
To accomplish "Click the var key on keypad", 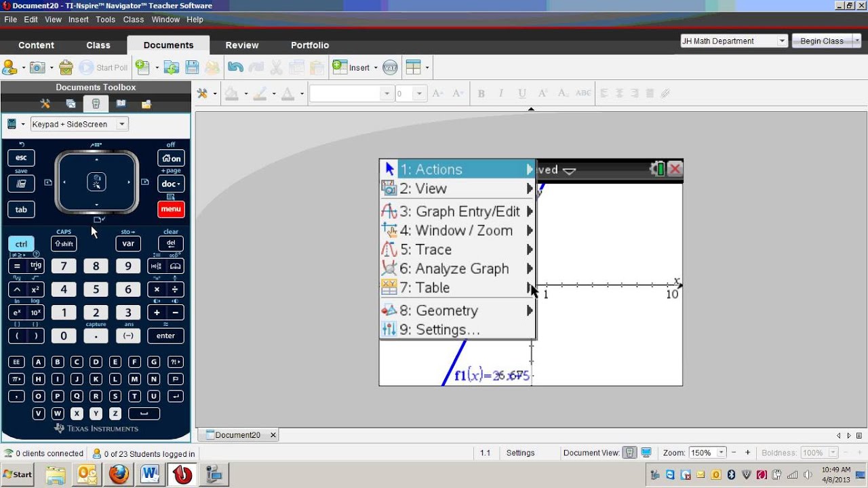I will (x=128, y=244).
